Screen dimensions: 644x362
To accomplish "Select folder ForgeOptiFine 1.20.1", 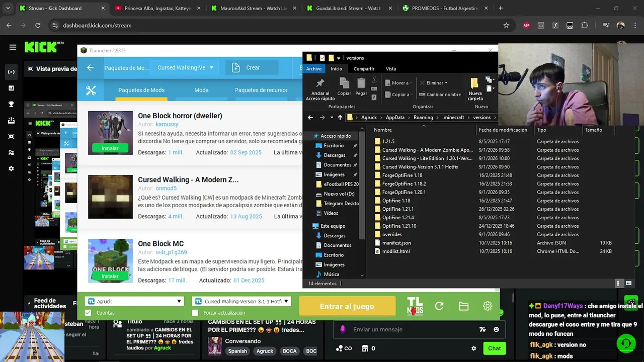I will click(x=404, y=192).
